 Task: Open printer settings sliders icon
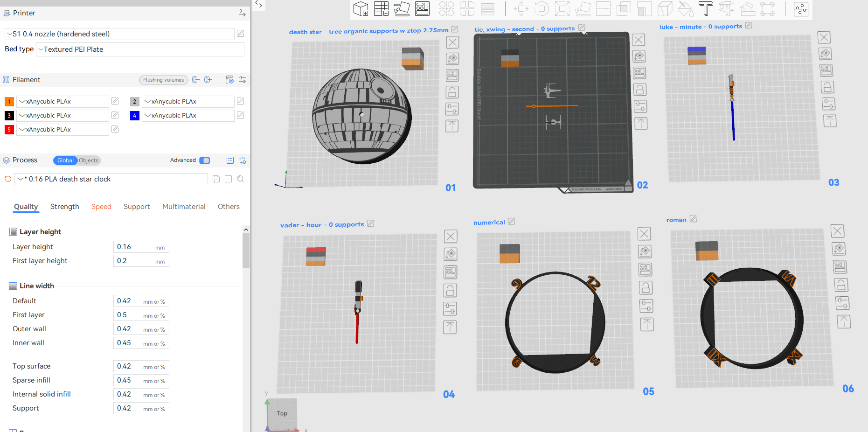242,13
